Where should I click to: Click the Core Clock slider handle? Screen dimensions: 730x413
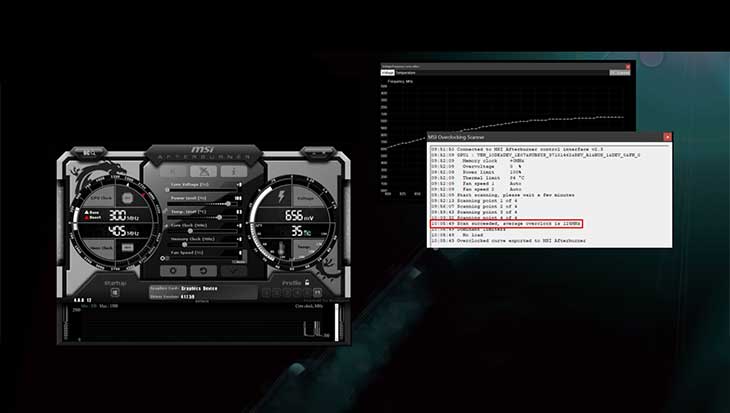tap(190, 231)
